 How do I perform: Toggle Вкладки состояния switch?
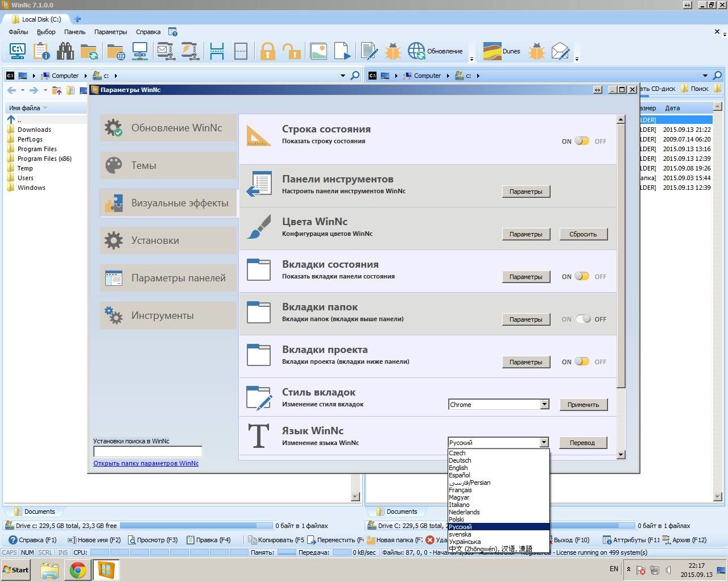(582, 276)
